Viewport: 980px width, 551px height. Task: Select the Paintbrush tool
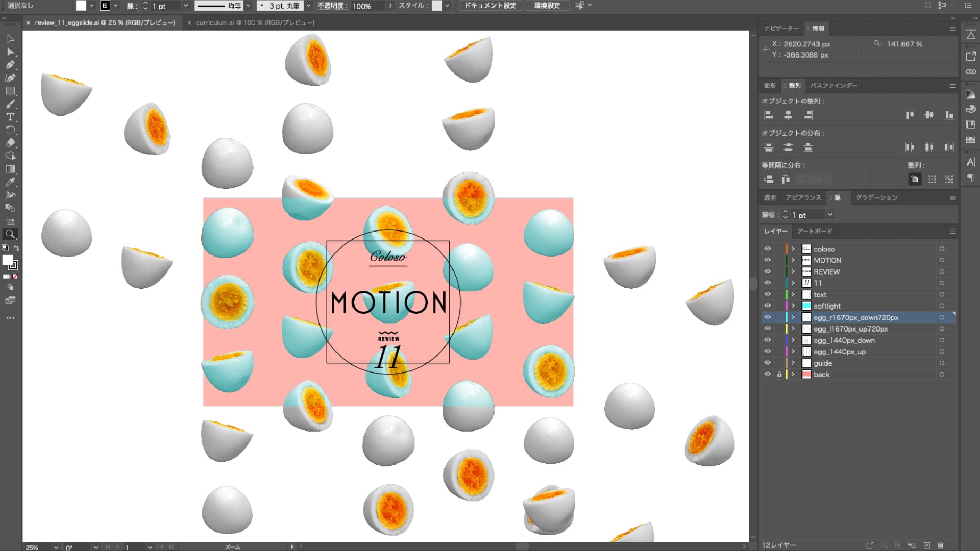pos(10,104)
